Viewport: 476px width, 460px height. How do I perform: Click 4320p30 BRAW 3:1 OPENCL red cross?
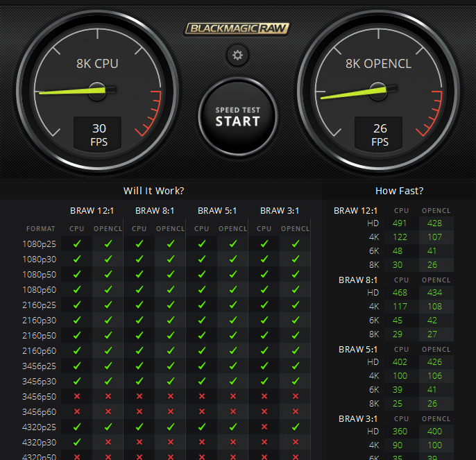(x=296, y=442)
